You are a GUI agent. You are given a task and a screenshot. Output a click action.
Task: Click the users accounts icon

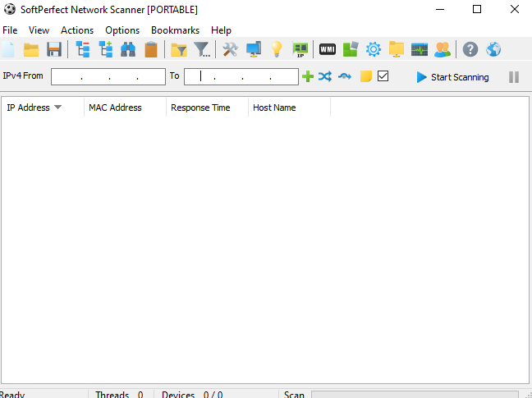tap(443, 49)
